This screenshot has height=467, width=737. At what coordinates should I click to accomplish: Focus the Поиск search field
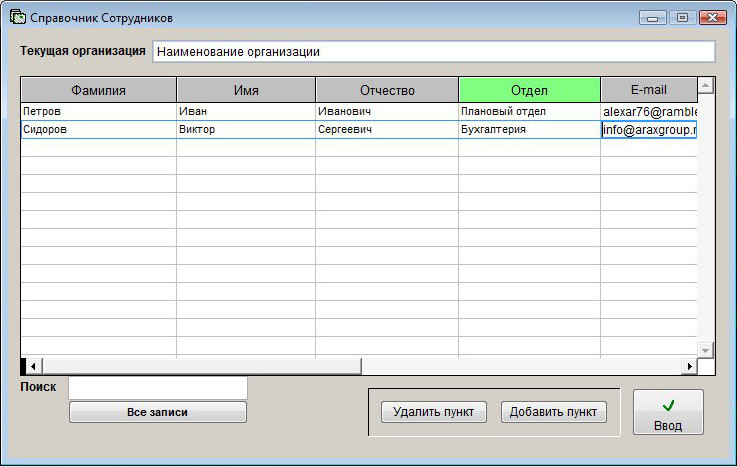[x=158, y=388]
